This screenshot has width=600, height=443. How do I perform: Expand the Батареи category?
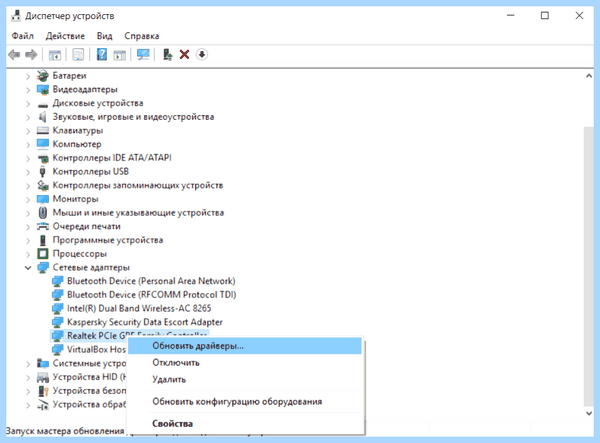tap(28, 76)
